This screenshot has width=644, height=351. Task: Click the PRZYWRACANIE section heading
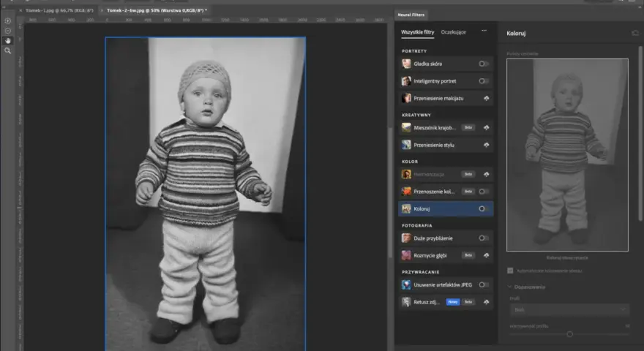click(x=421, y=272)
